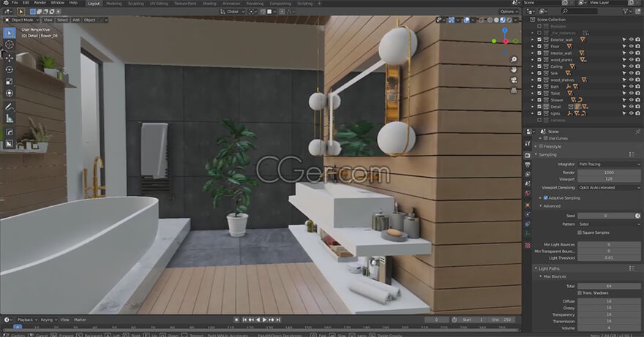Select the Move tool
The height and width of the screenshot is (337, 644).
(x=9, y=58)
